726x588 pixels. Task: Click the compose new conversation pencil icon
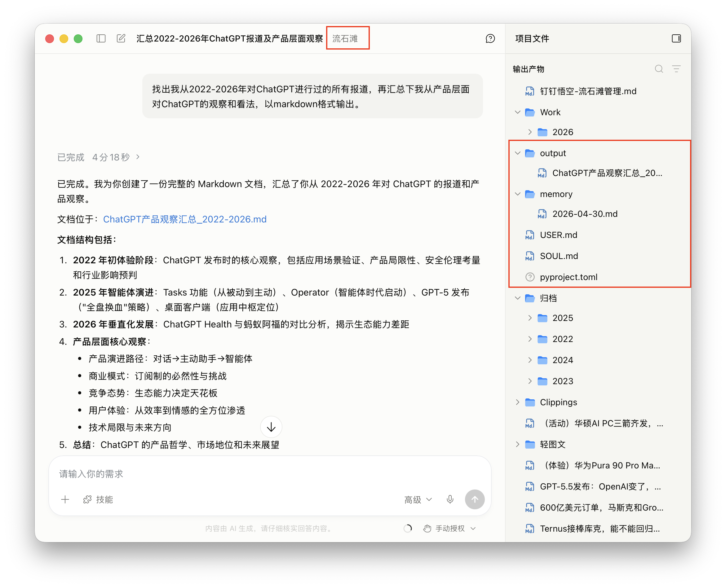[x=121, y=38]
